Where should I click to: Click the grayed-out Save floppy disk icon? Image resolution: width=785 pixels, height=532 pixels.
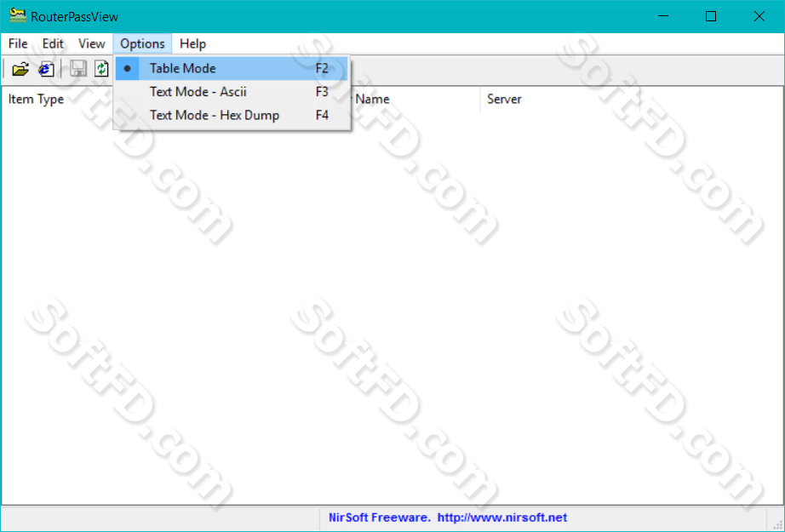pyautogui.click(x=78, y=69)
